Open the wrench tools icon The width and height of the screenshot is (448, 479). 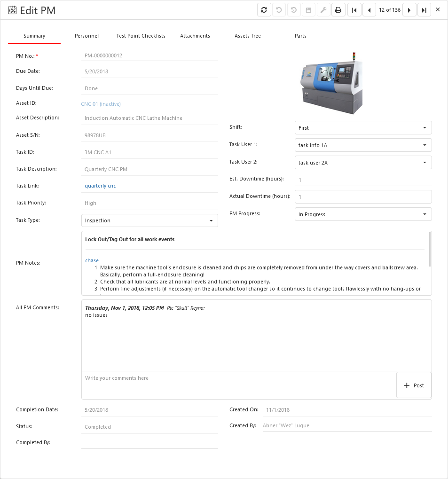323,9
